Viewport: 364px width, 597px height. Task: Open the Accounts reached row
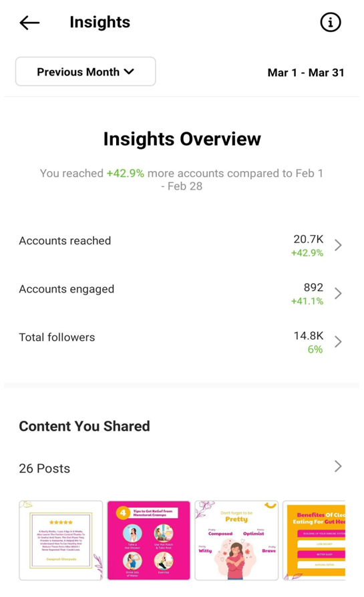(180, 245)
